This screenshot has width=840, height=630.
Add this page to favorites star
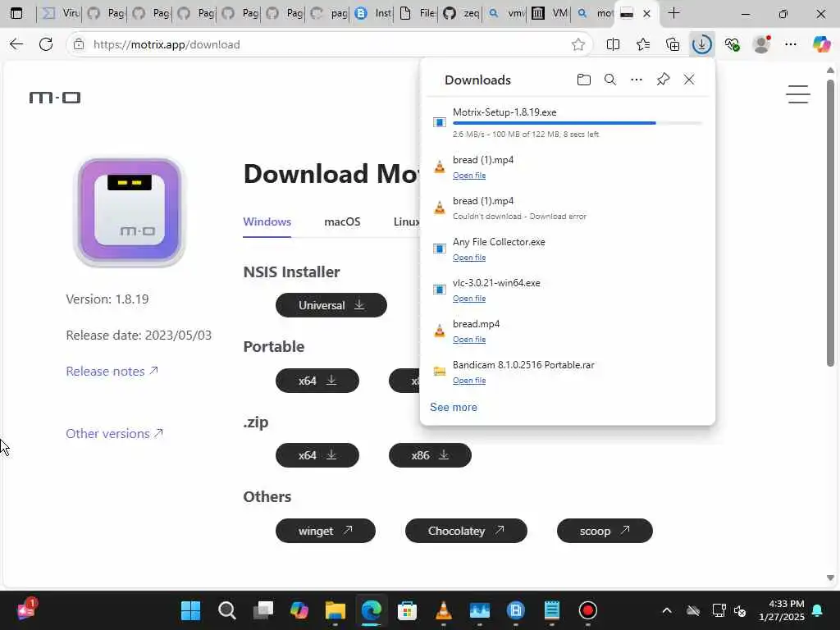[577, 44]
